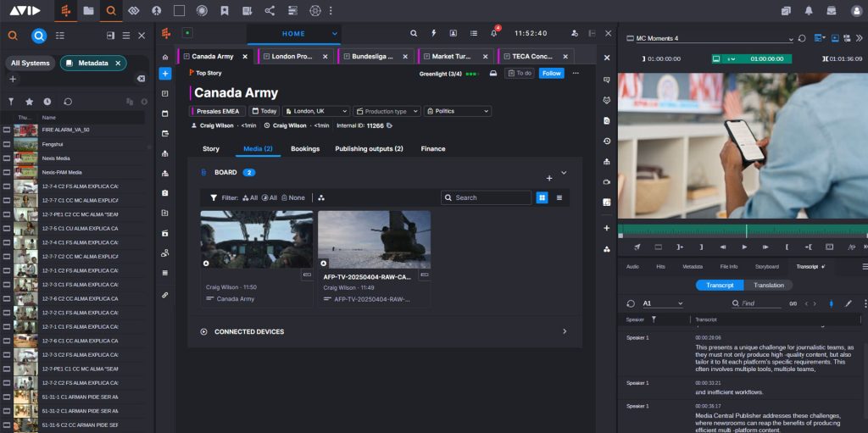Open the notifications bell with red badge
Screen dimensions: 868x433
click(x=494, y=33)
